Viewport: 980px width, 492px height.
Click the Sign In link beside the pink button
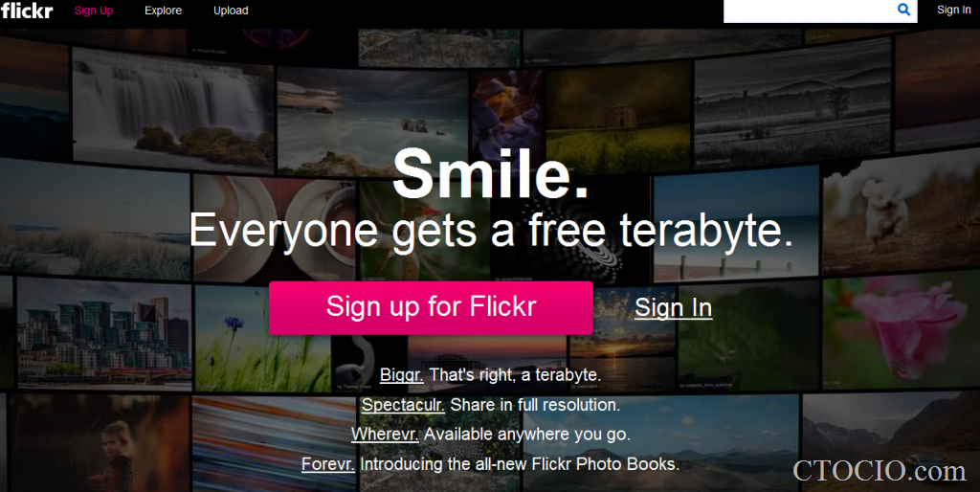(x=673, y=307)
